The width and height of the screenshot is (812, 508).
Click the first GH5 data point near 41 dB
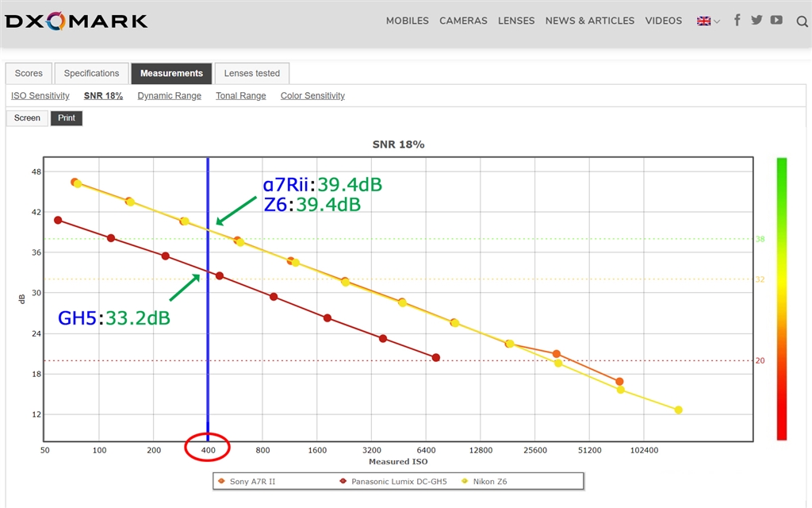tap(58, 221)
